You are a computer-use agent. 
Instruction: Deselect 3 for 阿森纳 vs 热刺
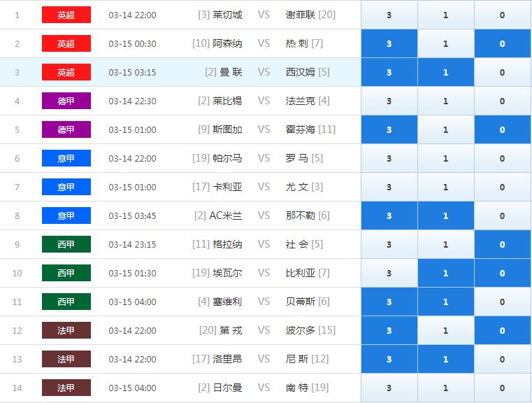coord(389,43)
